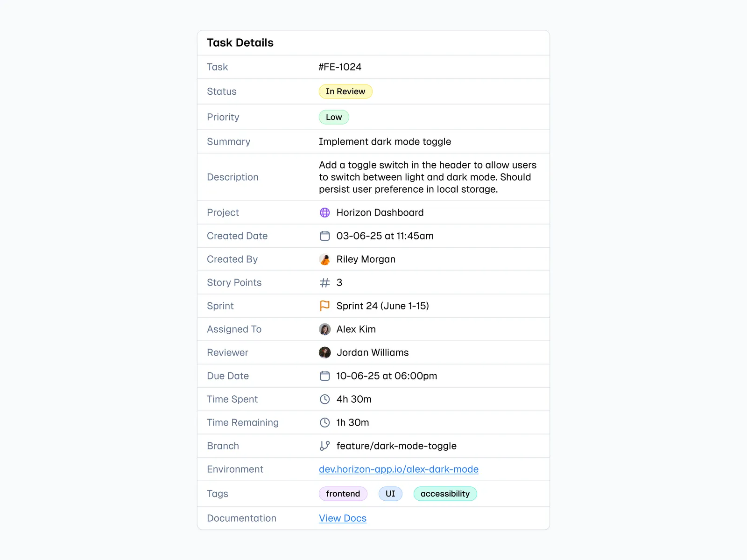Open the View Docs link
This screenshot has height=560, width=747.
click(x=342, y=518)
